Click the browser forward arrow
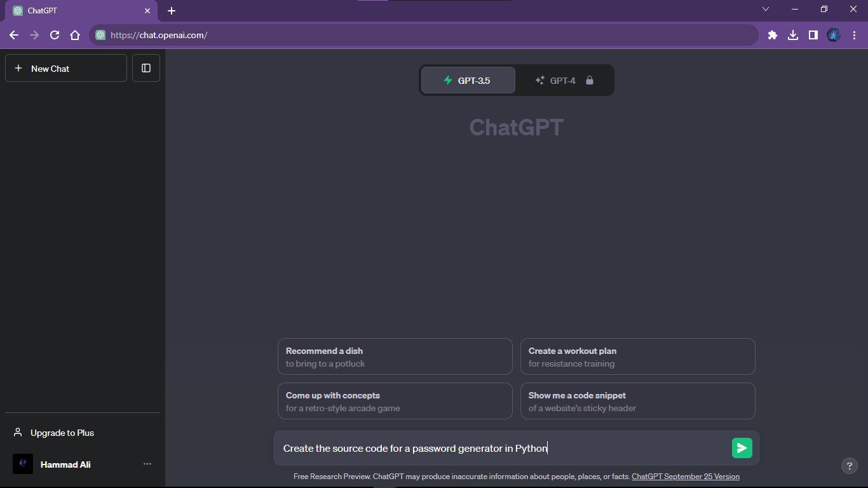 click(34, 36)
